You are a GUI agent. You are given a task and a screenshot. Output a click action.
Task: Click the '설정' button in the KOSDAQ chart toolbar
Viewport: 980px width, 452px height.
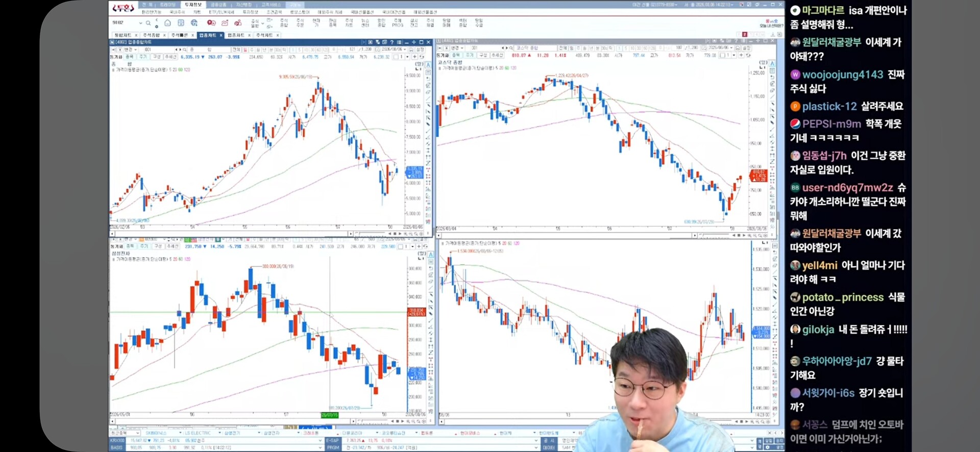(746, 48)
